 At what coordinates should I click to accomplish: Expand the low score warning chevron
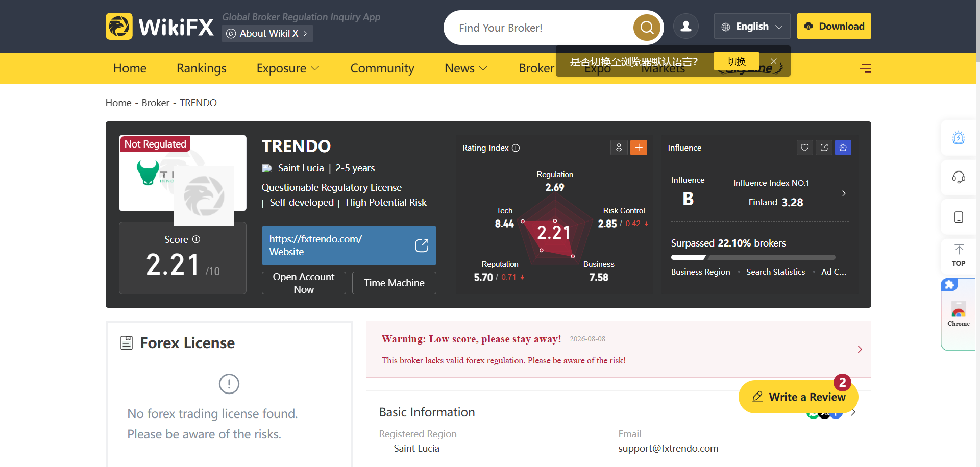[860, 349]
